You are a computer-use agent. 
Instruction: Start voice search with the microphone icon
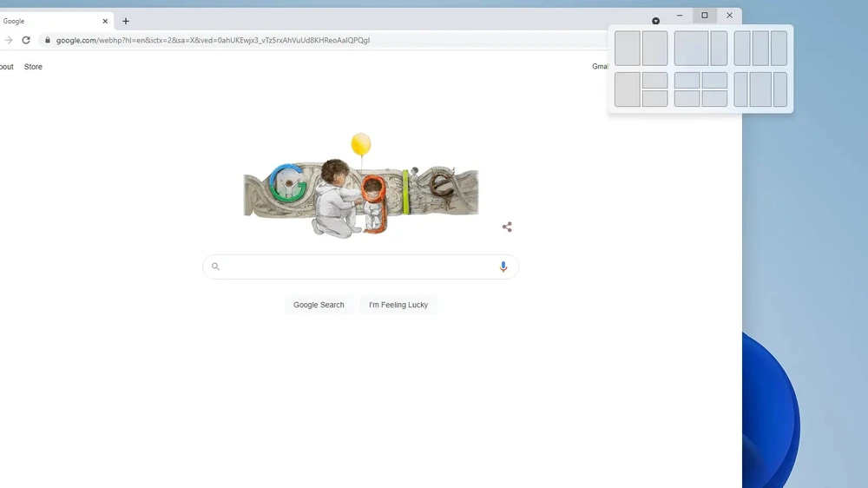(x=503, y=267)
